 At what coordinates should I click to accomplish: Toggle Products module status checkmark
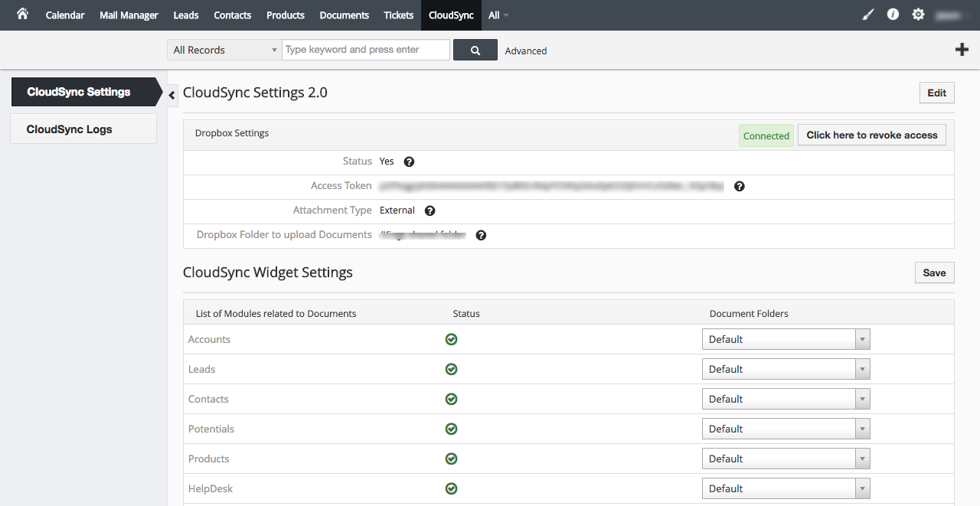(452, 459)
